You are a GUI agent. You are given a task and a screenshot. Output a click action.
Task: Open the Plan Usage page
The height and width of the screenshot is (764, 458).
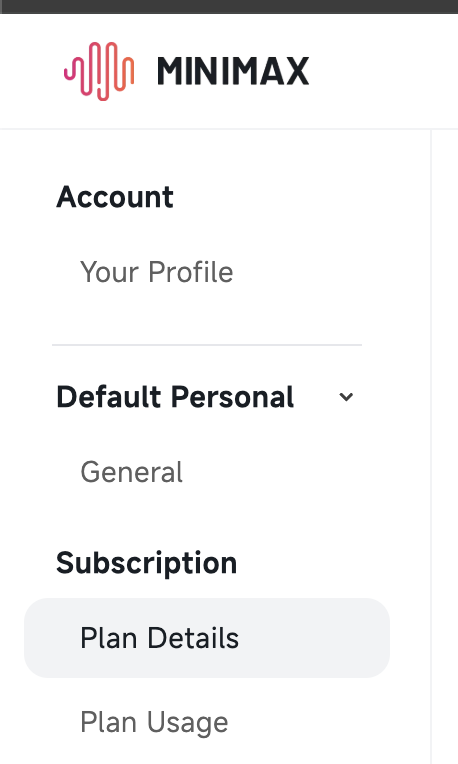point(154,722)
